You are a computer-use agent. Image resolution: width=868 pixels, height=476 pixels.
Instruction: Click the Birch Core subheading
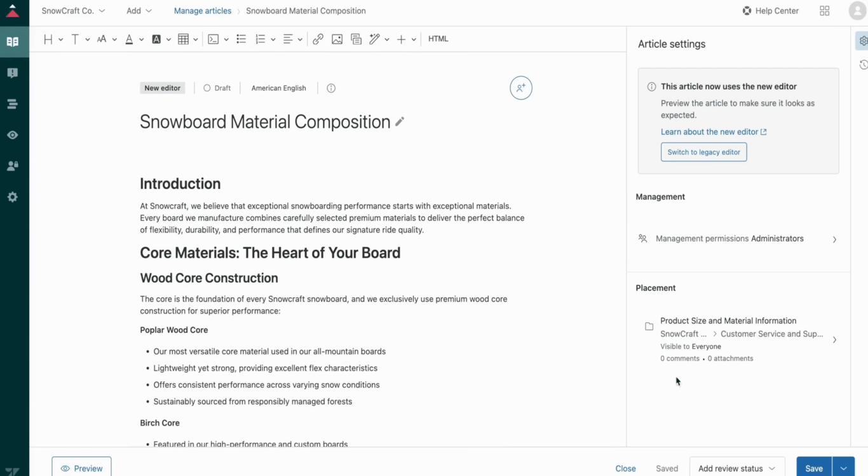coord(159,423)
